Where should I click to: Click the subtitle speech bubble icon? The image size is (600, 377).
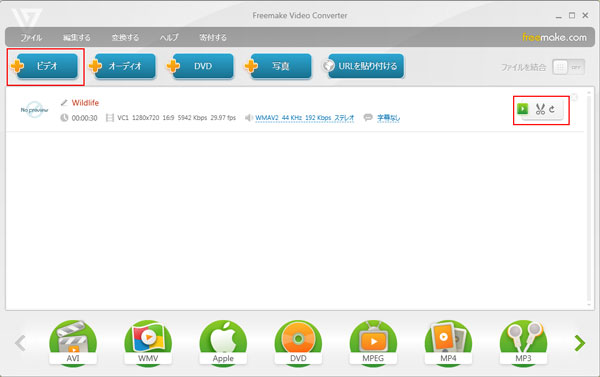coord(368,117)
